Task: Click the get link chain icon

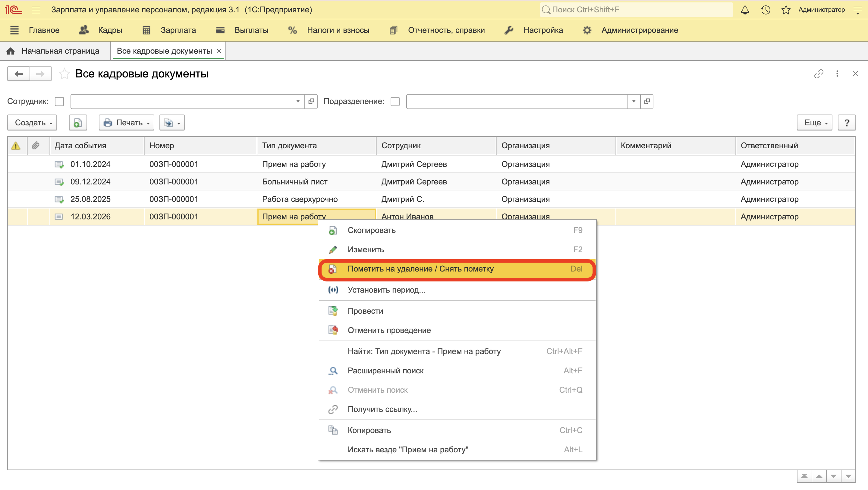Action: click(819, 74)
